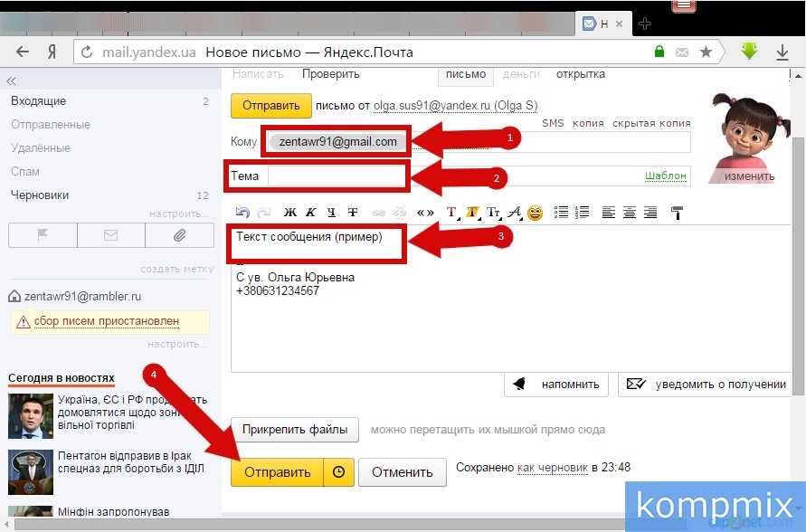Click the копия link
Viewport: 806px width, 532px height.
(588, 123)
